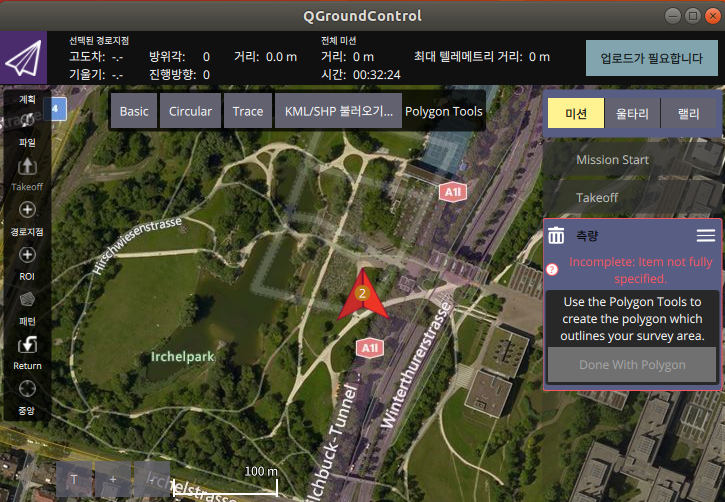Switch to the 랠리 rally tab

[688, 113]
